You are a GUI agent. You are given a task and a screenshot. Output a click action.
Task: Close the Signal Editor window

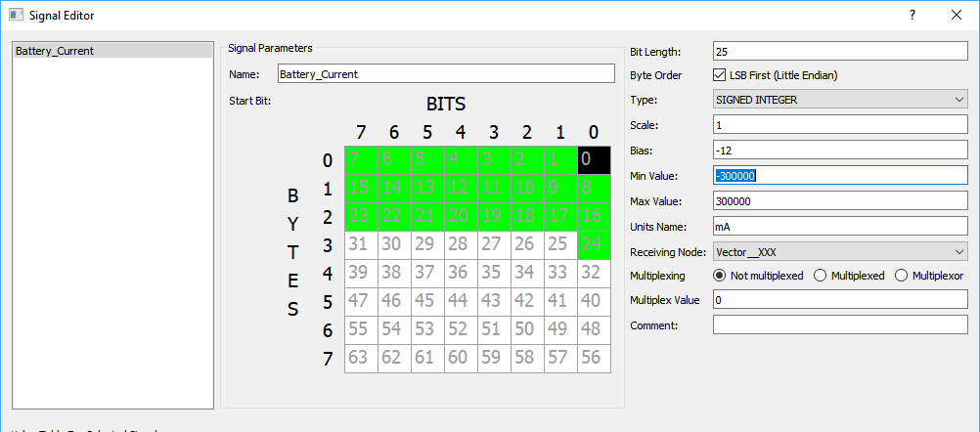[956, 15]
